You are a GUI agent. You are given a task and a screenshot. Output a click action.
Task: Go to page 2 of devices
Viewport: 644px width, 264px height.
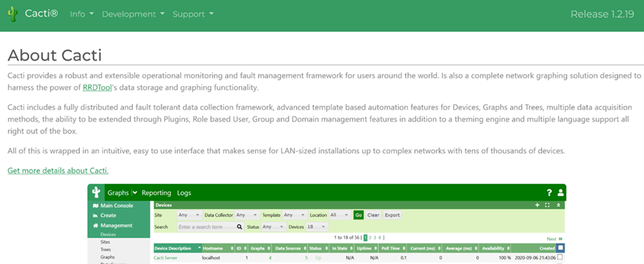(x=370, y=238)
